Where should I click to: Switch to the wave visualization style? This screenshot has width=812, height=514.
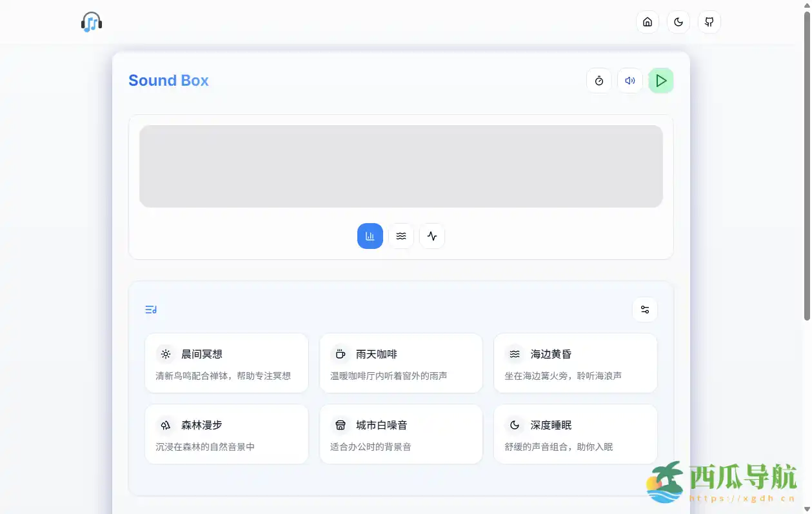click(x=401, y=236)
